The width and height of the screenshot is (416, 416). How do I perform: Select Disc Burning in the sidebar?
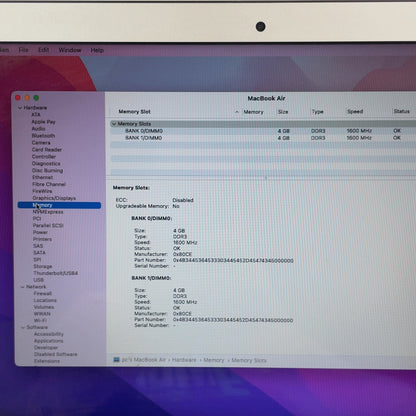pos(47,170)
